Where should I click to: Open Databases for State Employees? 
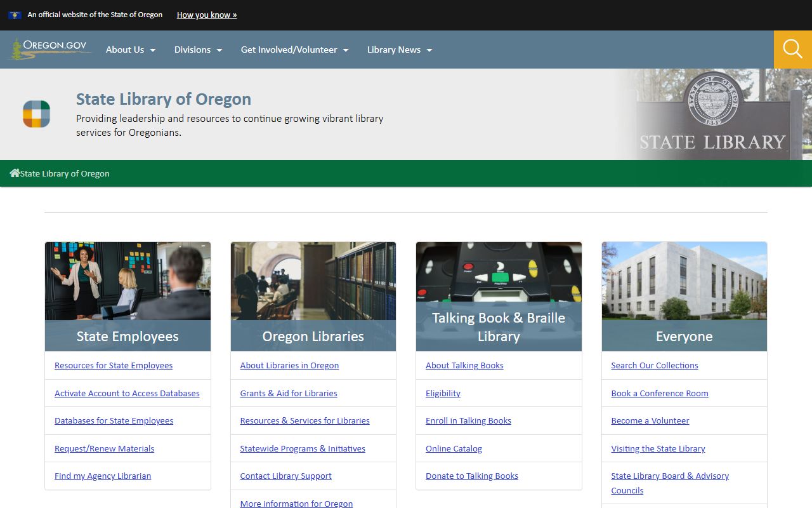click(114, 420)
